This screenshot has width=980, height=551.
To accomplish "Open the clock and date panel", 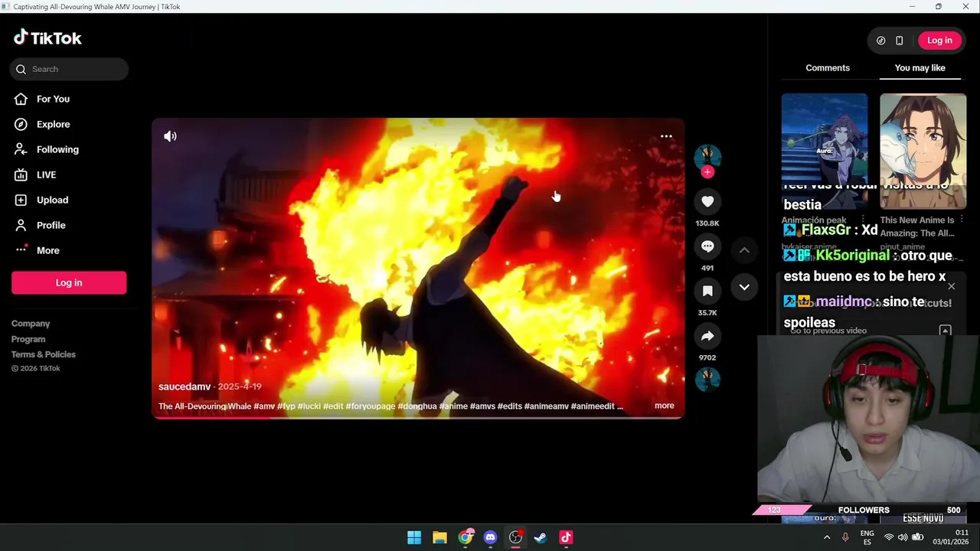I will pos(950,537).
